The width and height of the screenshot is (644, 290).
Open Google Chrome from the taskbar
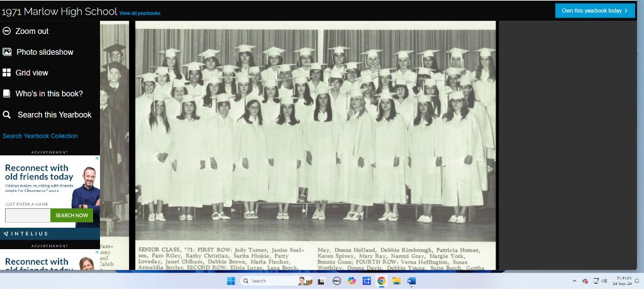click(x=381, y=281)
